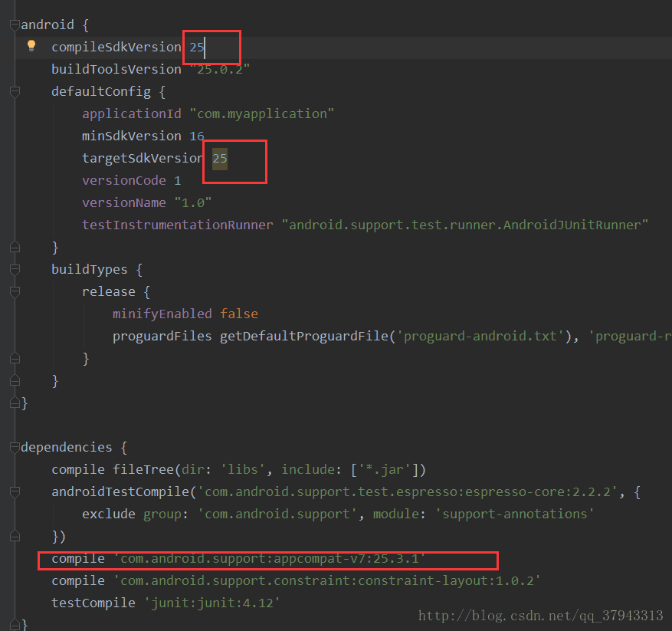Click constraint-layout:1.0.2 dependency string

tap(327, 581)
